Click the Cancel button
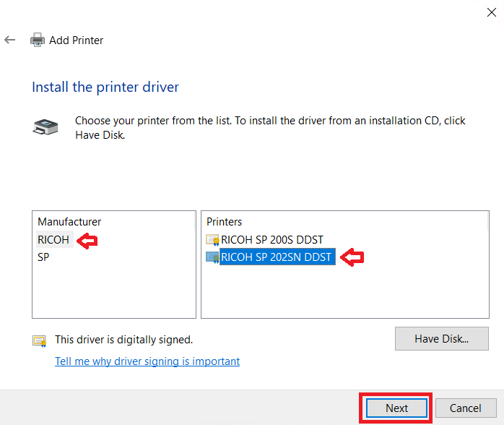This screenshot has width=504, height=425. coord(466,408)
